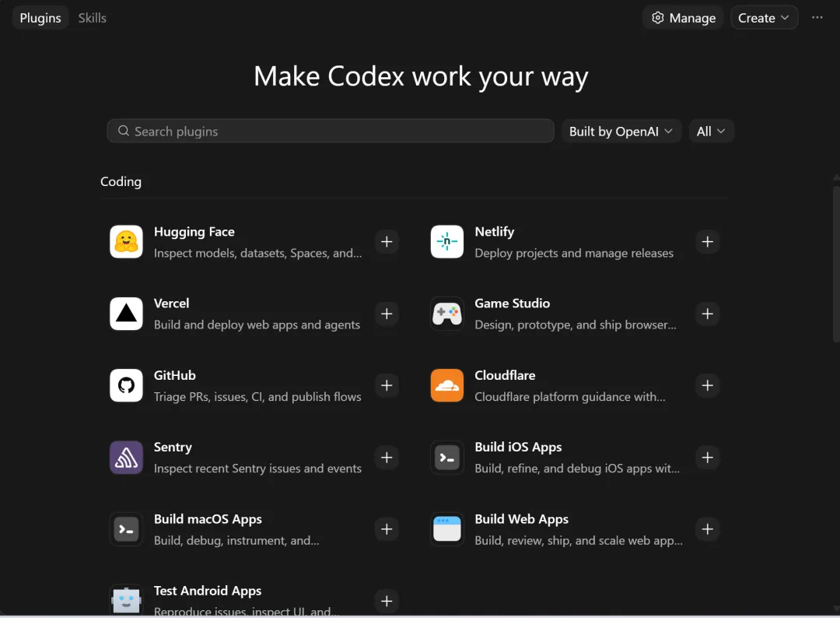Image resolution: width=840 pixels, height=618 pixels.
Task: Open the Hugging Face plugin title
Action: click(x=194, y=231)
